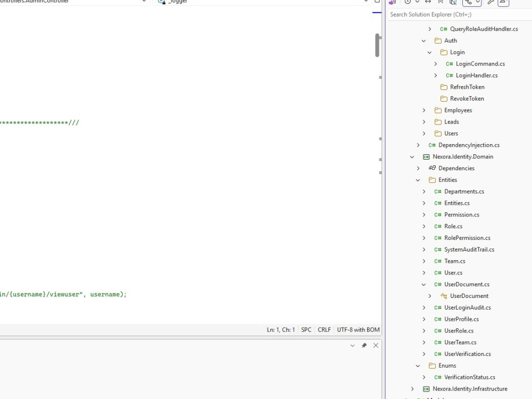Select Departments.cs in the tree

[x=464, y=192]
